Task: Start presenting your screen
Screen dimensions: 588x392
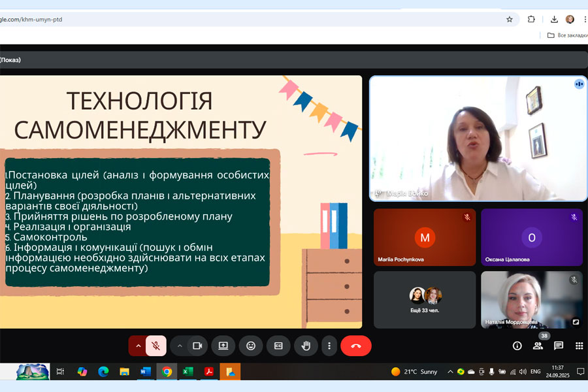Action: pos(223,346)
